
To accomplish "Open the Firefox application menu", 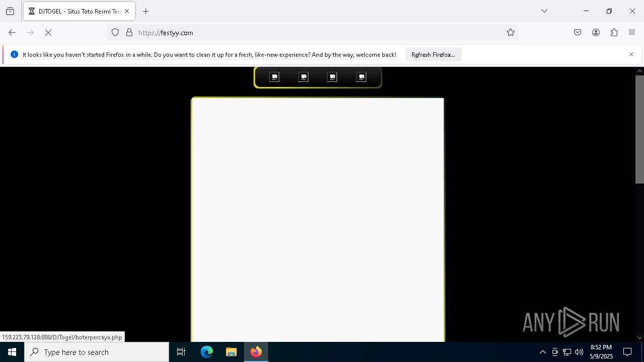I will tap(632, 33).
